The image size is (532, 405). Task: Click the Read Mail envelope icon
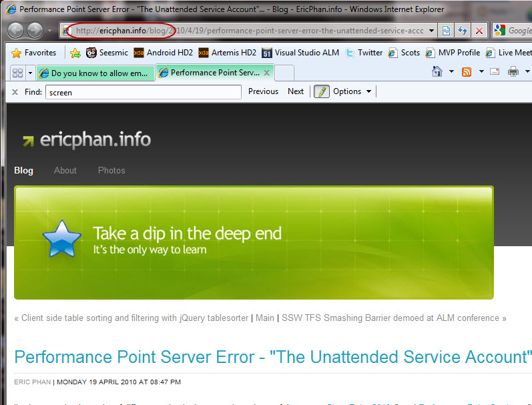coord(495,72)
